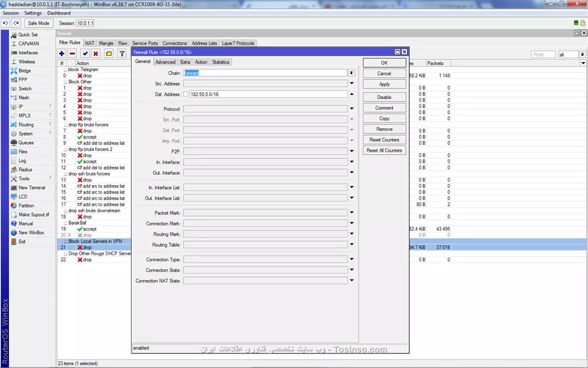Image resolution: width=588 pixels, height=368 pixels.
Task: Toggle the Dst. Address invert checkbox
Action: coord(185,94)
